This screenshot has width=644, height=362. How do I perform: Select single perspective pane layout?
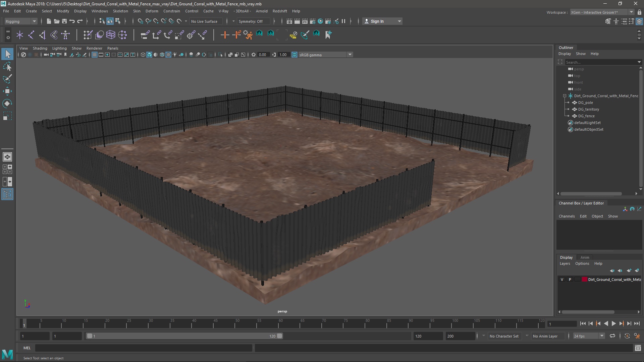click(x=7, y=157)
